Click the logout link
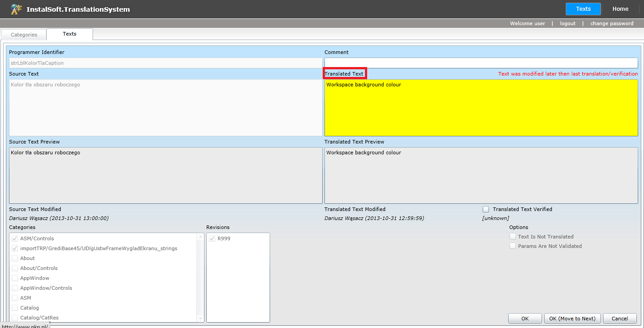 (567, 23)
